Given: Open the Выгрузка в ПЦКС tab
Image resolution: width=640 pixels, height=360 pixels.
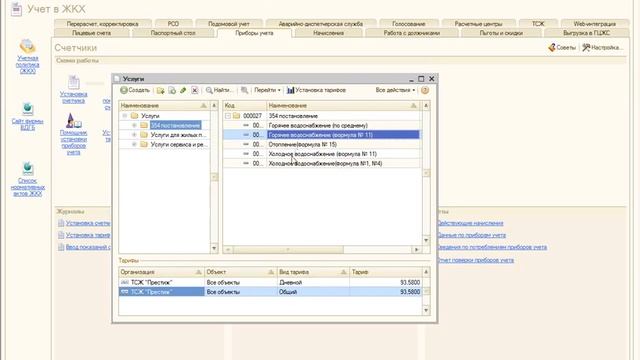Looking at the screenshot, I should coord(587,33).
